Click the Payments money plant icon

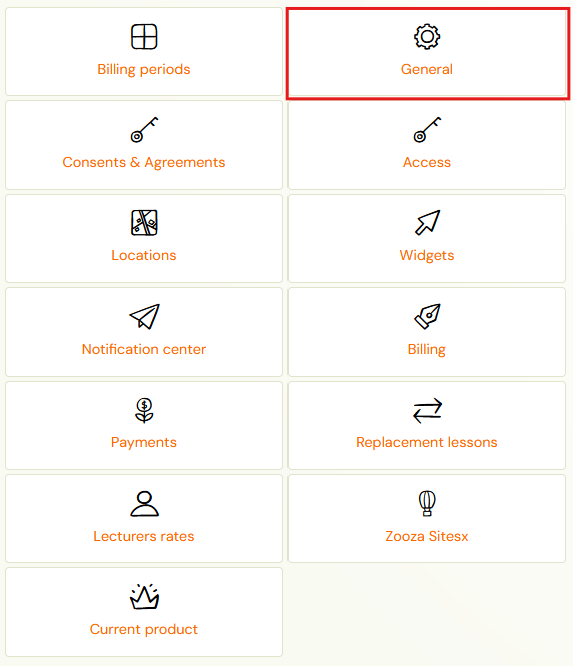tap(144, 410)
